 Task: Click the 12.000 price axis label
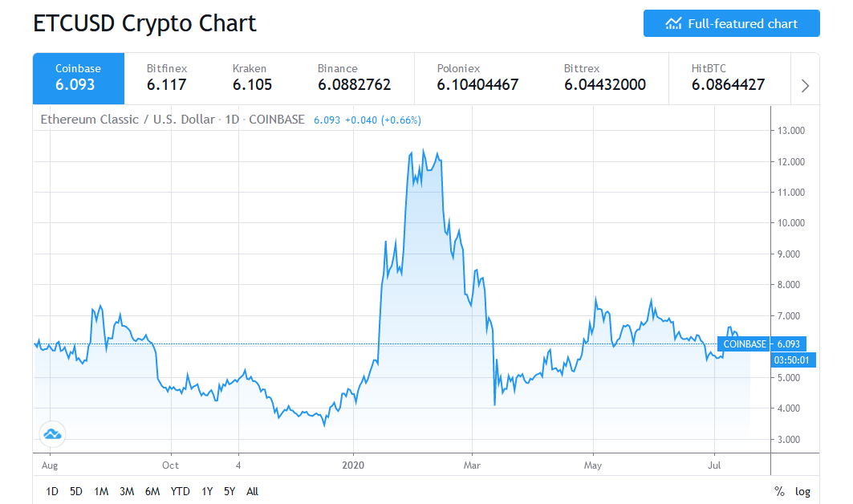[x=791, y=161]
